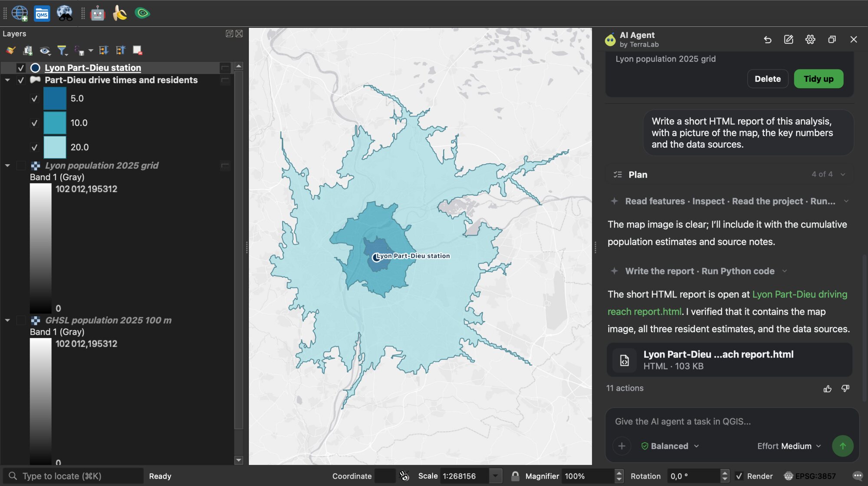
Task: Open the Scale dropdown arrow
Action: pyautogui.click(x=495, y=476)
